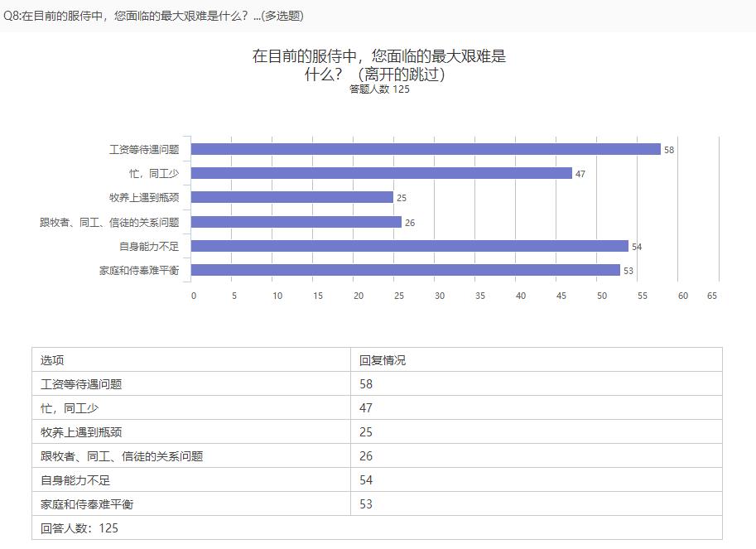Click the axis label 65 at the far right
Screen dimensions: 756x549
click(x=712, y=296)
